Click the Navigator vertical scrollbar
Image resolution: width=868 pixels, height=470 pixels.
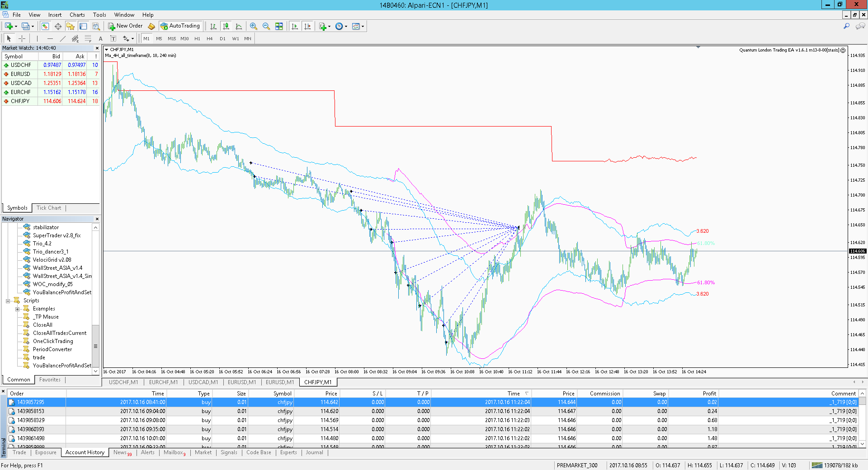point(95,299)
